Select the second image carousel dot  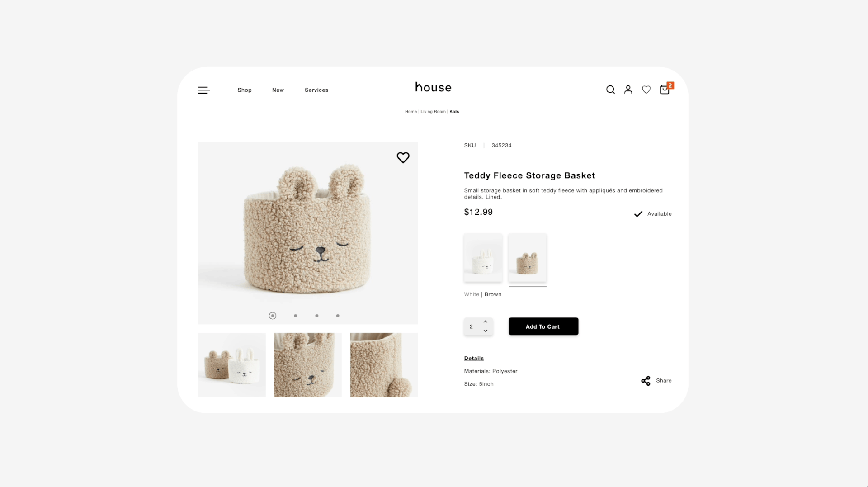[296, 316]
